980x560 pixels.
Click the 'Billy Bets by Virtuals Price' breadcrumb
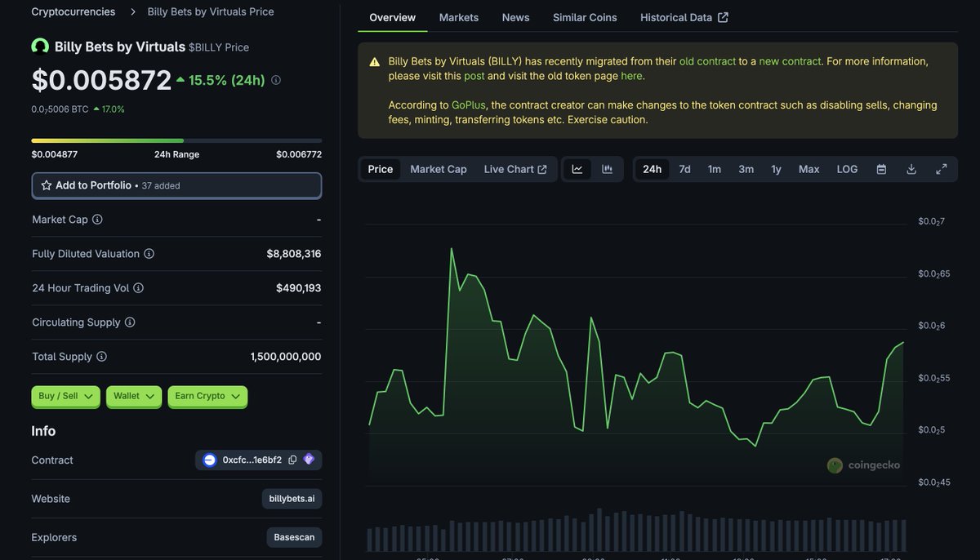point(211,11)
